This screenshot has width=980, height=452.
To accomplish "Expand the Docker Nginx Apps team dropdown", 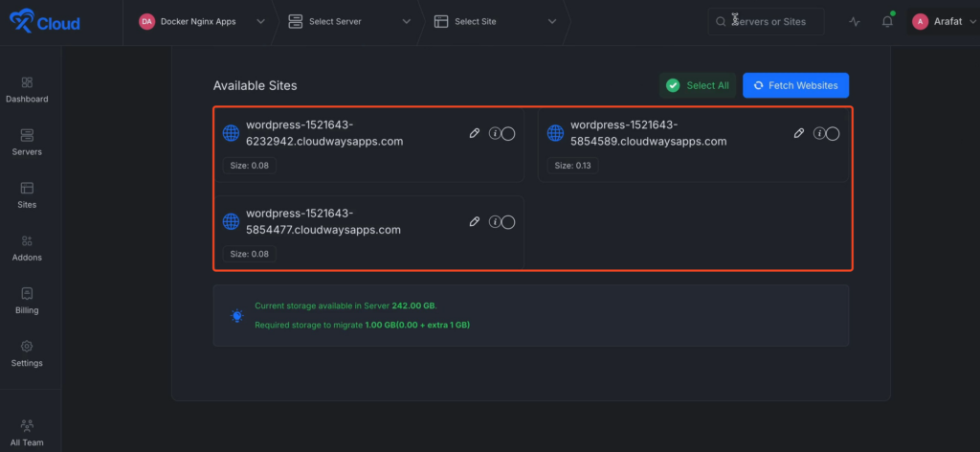I will point(201,21).
